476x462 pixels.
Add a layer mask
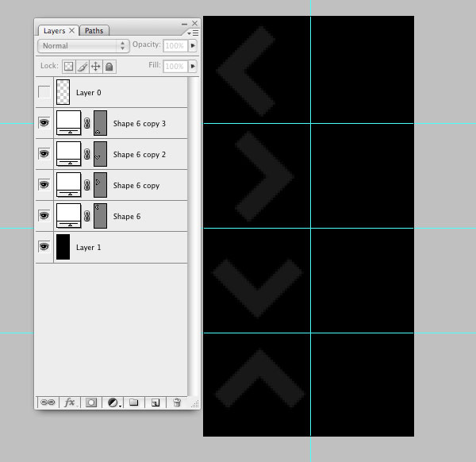91,402
